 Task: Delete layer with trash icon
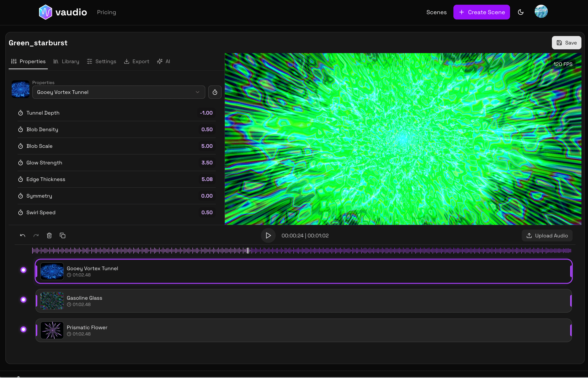[49, 236]
